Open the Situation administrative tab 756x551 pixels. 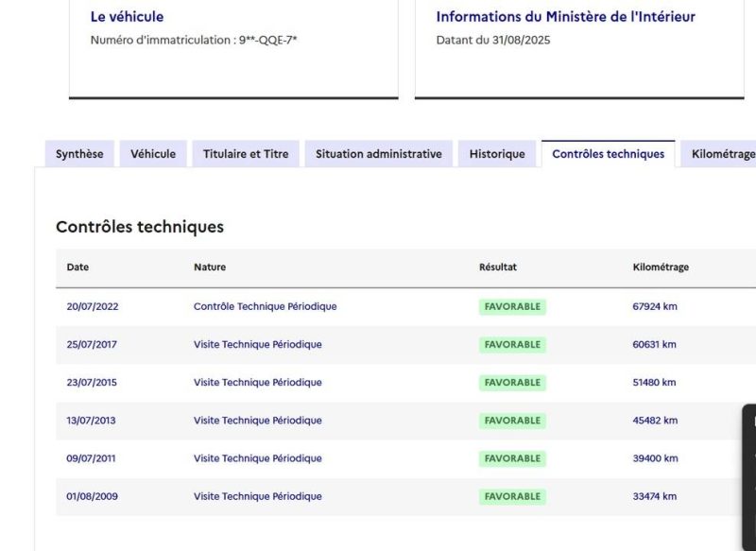[378, 153]
